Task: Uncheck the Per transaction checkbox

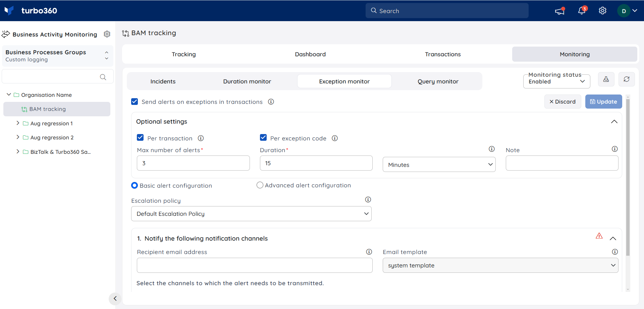Action: (x=140, y=138)
